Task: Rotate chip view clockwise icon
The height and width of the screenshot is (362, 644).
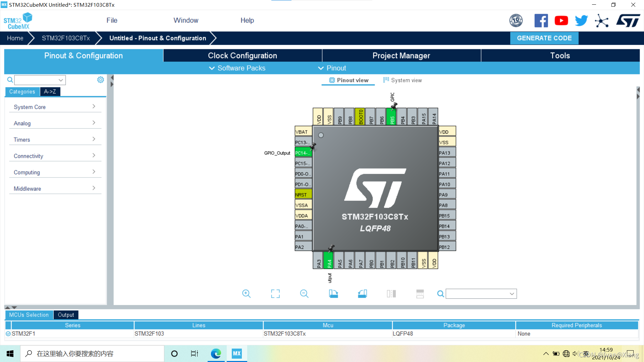Action: pyautogui.click(x=333, y=294)
